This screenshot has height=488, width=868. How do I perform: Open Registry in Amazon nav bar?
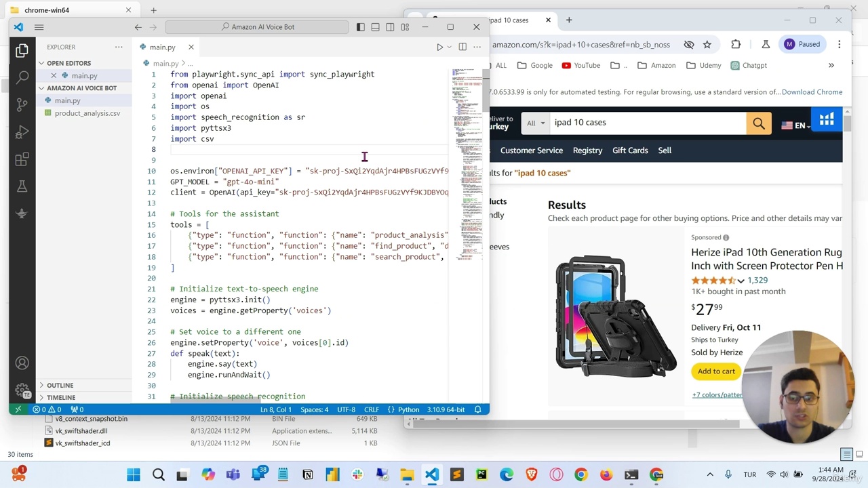(x=587, y=150)
